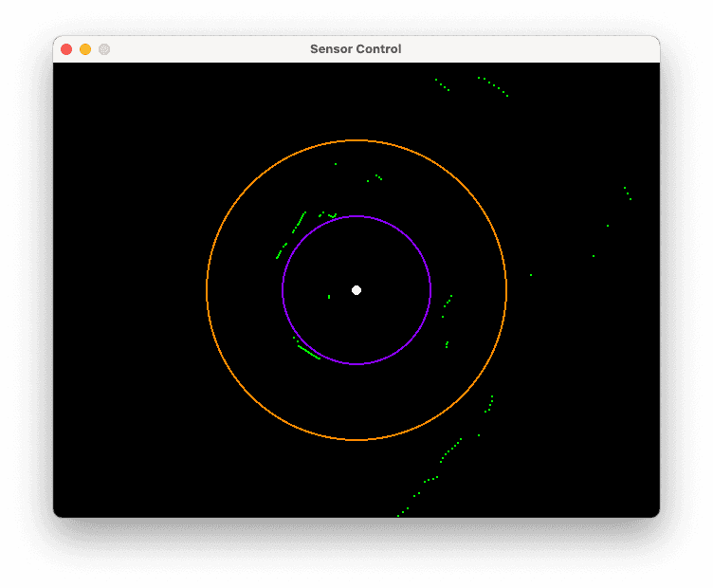Click green point cluster atop the purple circle

[328, 215]
